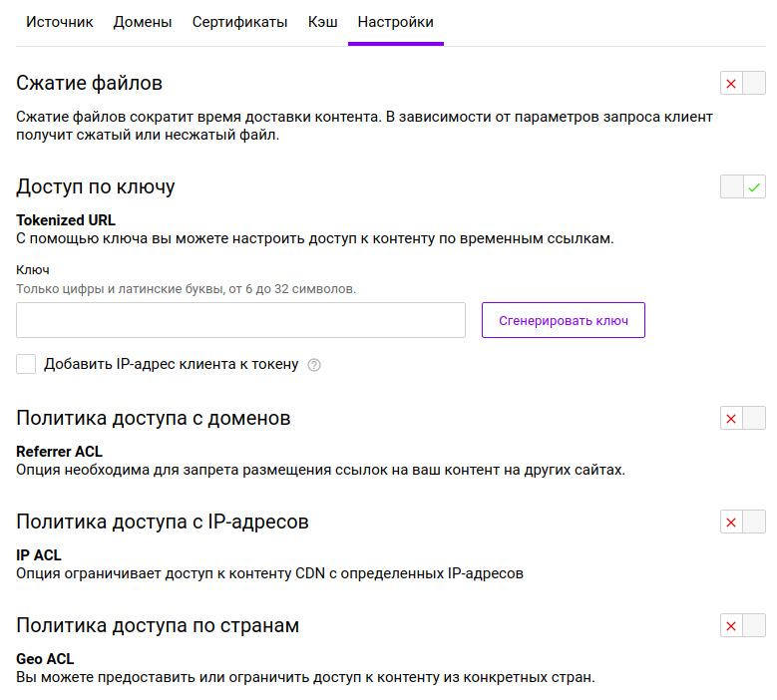Click the Tokenized URL label

click(x=66, y=220)
